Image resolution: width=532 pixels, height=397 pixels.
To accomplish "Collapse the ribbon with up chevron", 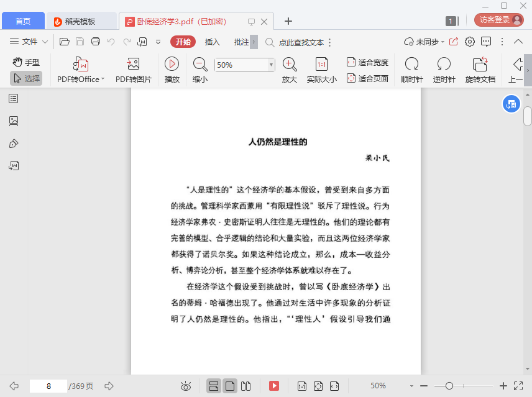I will 518,42.
